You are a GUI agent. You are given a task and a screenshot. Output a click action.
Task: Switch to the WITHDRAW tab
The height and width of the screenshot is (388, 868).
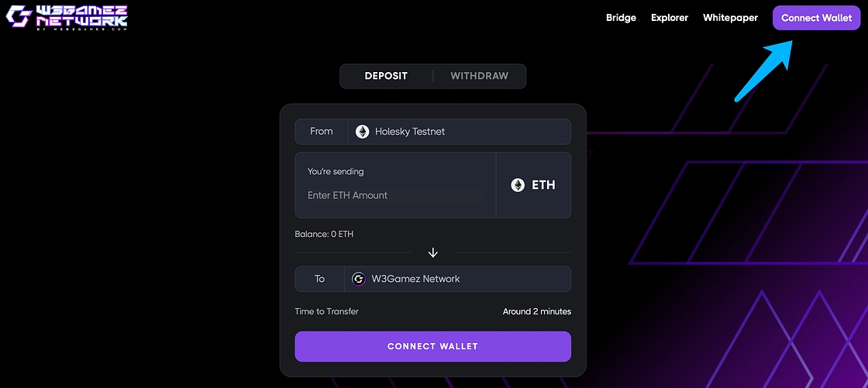click(x=479, y=76)
